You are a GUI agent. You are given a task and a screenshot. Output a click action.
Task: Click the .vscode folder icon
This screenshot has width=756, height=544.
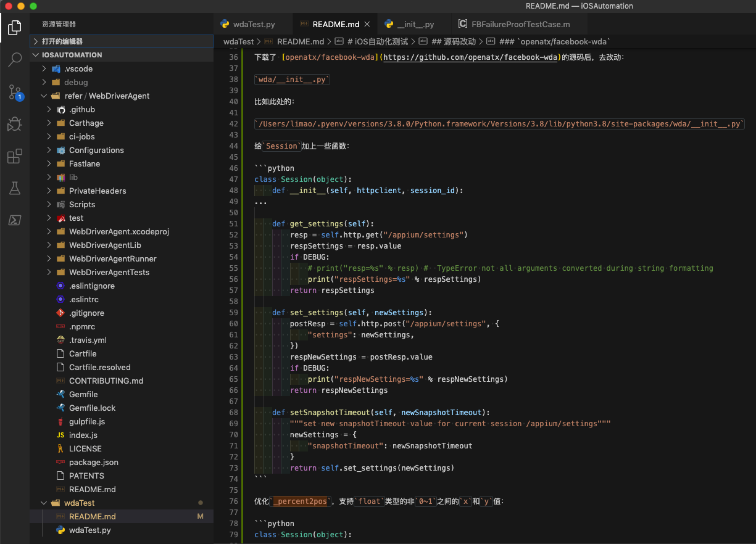[56, 68]
